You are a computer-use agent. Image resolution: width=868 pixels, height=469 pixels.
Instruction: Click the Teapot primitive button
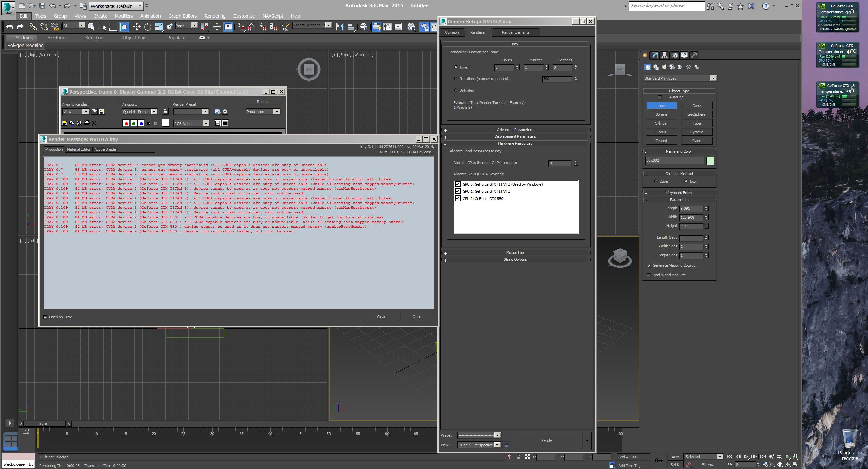pos(661,141)
